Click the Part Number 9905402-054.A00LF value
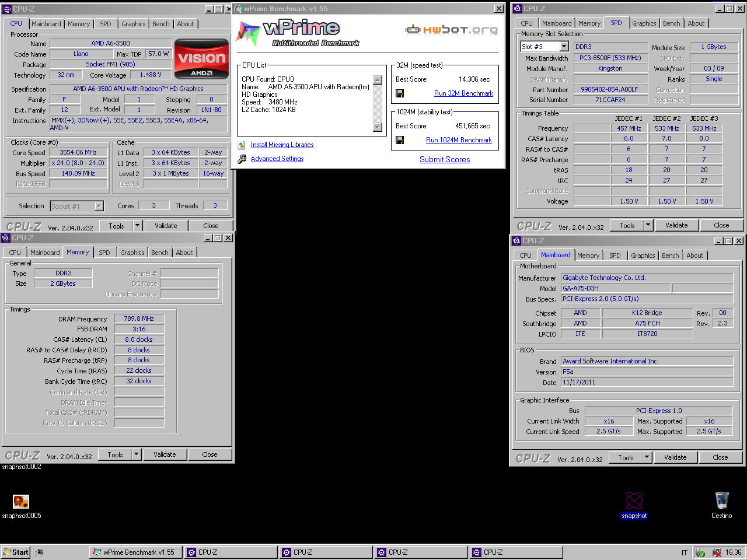Viewport: 747px width, 560px height. pyautogui.click(x=609, y=89)
